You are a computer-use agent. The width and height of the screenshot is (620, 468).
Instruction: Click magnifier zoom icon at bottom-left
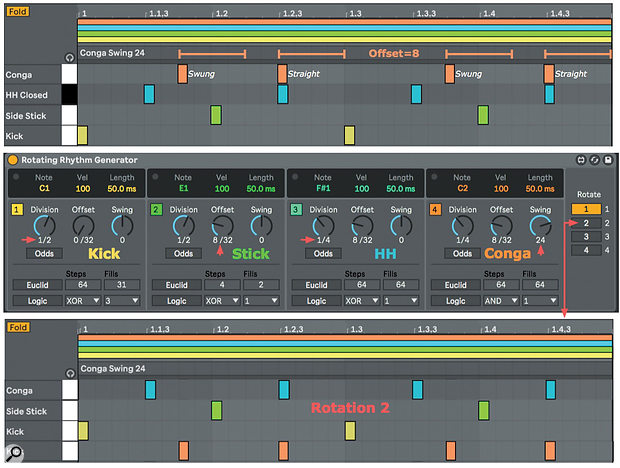[14, 453]
